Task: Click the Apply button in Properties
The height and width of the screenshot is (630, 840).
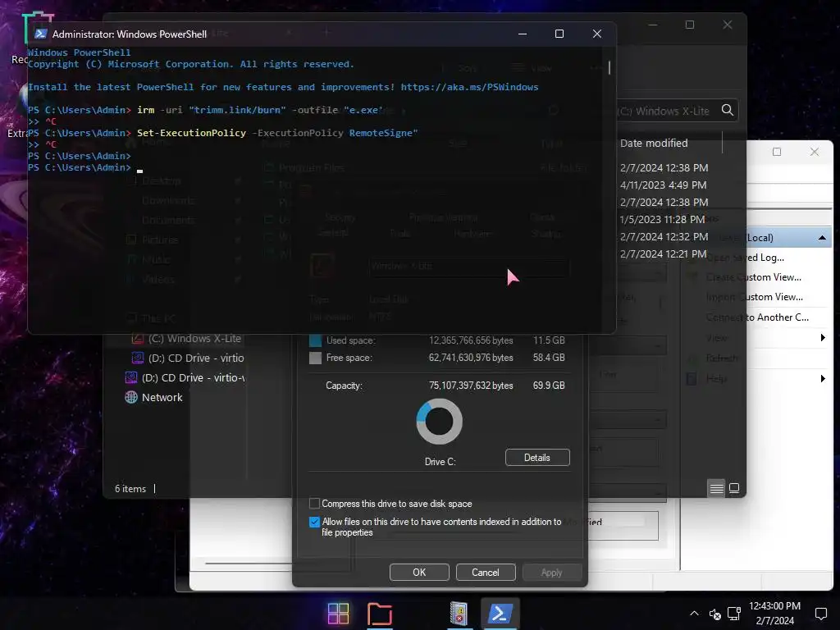Action: [552, 572]
